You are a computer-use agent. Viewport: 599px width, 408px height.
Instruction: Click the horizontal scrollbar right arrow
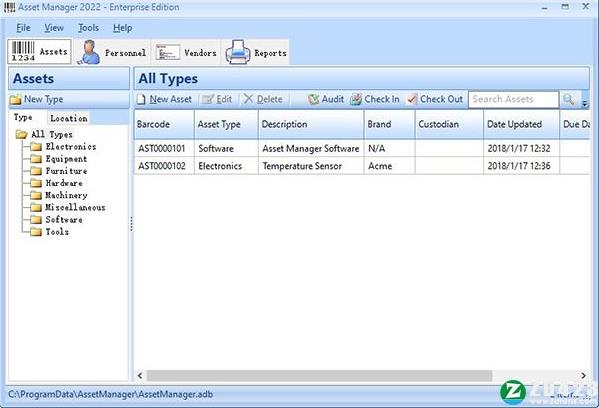click(x=583, y=376)
